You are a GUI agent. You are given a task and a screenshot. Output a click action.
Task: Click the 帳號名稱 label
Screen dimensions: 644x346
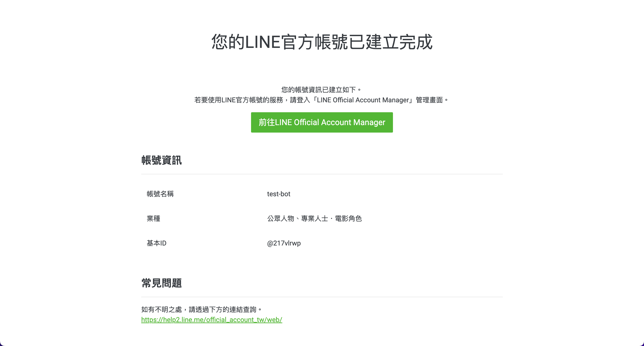pos(160,194)
